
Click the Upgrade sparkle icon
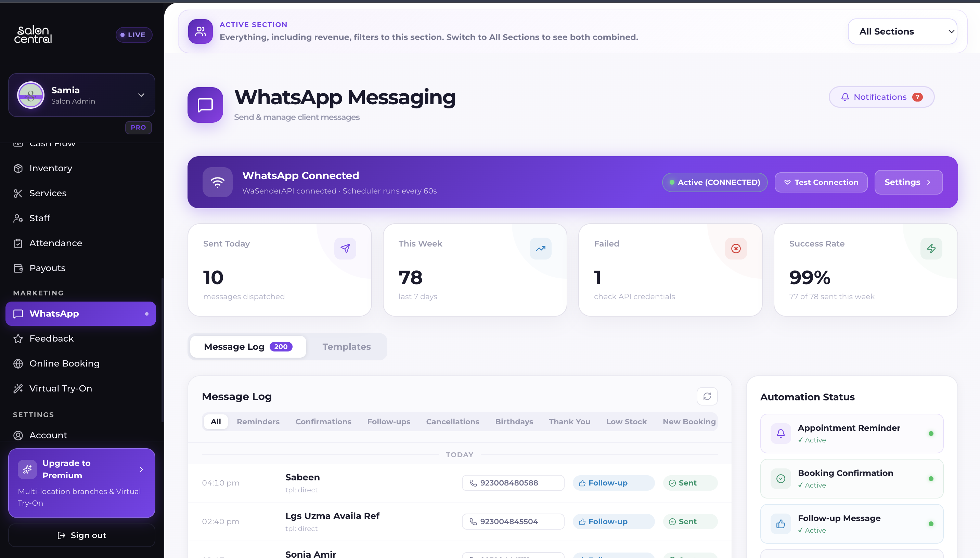27,469
